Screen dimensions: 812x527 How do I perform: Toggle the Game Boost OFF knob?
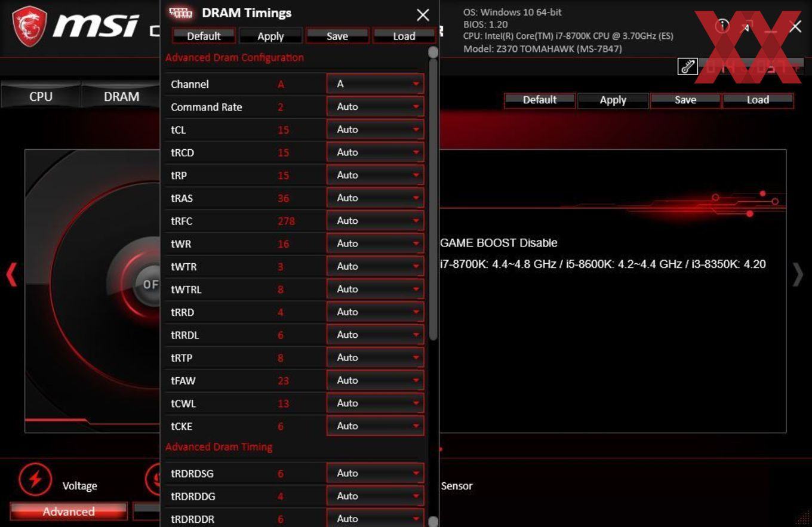pos(147,284)
